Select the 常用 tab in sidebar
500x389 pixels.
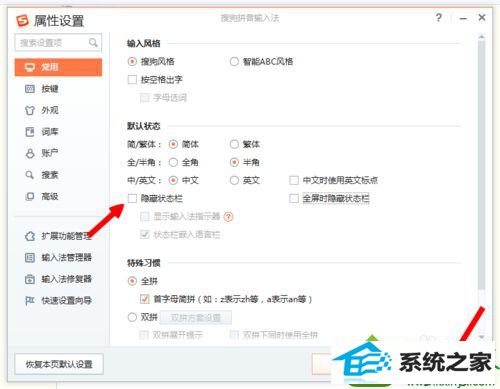click(x=58, y=67)
